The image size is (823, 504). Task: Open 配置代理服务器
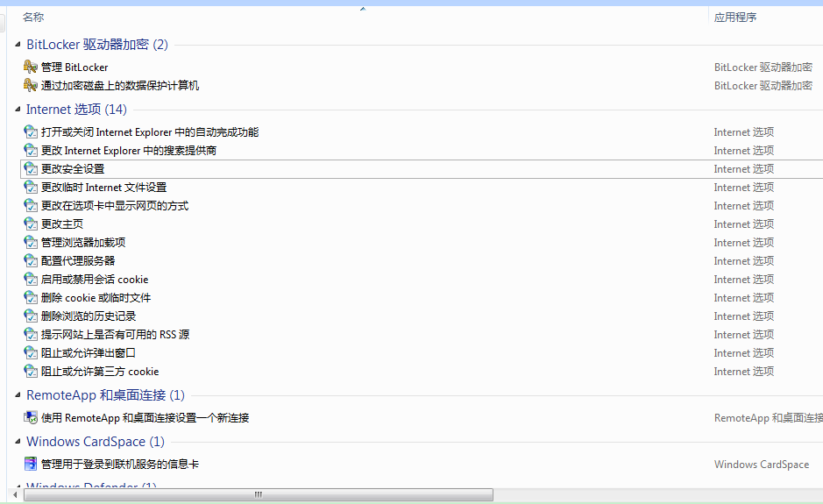click(x=78, y=261)
